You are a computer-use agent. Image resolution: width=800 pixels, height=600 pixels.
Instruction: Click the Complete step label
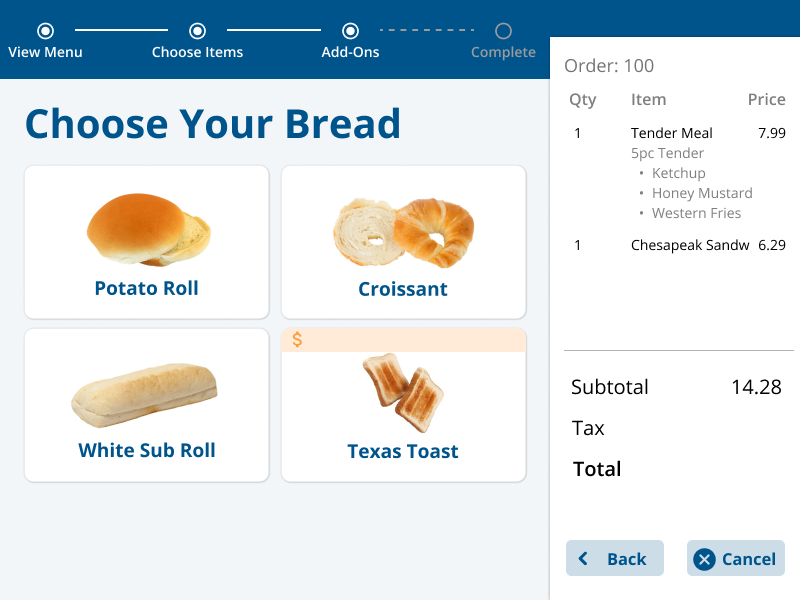pyautogui.click(x=503, y=52)
